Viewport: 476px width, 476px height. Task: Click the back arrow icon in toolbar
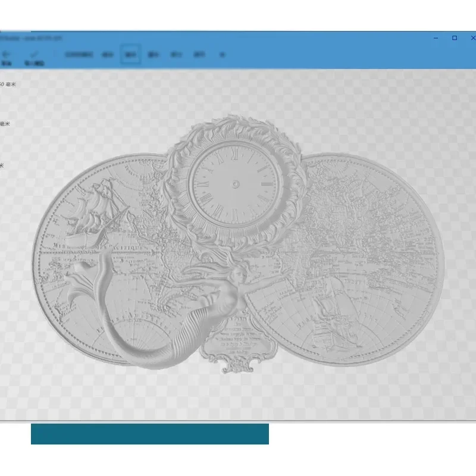[x=6, y=55]
